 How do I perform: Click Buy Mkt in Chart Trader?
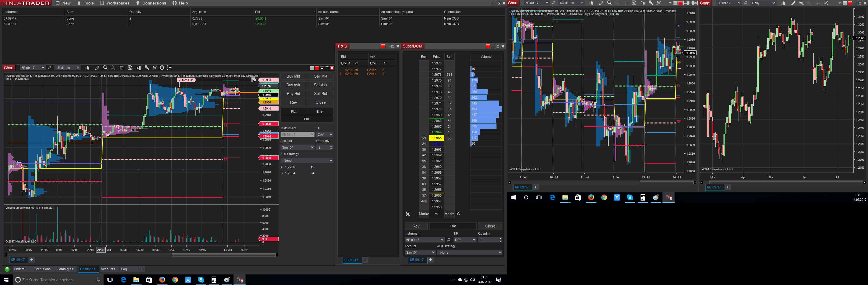293,76
